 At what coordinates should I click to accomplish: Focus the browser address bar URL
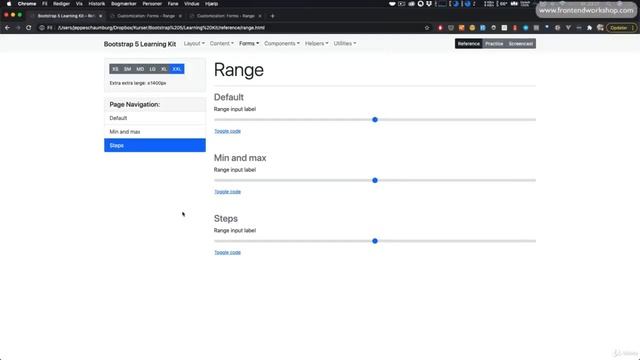161,28
